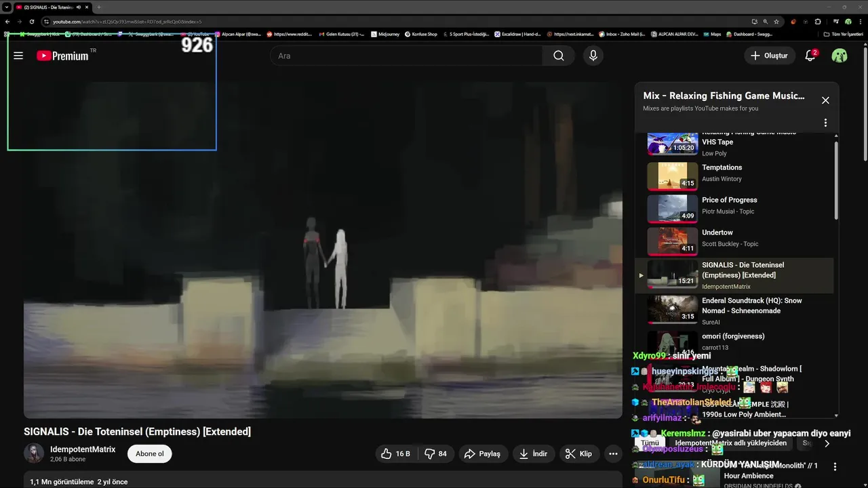Image resolution: width=868 pixels, height=488 pixels.
Task: Expand Tüm Yer İşaretleri bookmarks folder
Action: [x=843, y=34]
